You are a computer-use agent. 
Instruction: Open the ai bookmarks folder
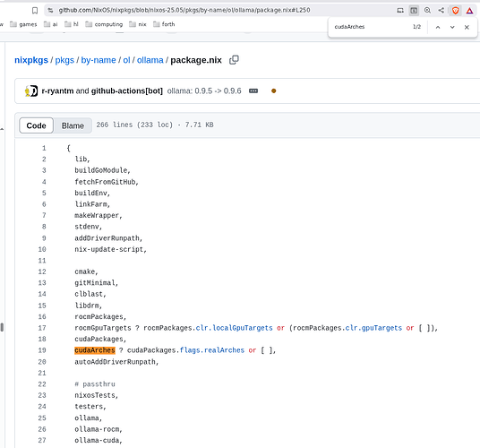[x=50, y=24]
